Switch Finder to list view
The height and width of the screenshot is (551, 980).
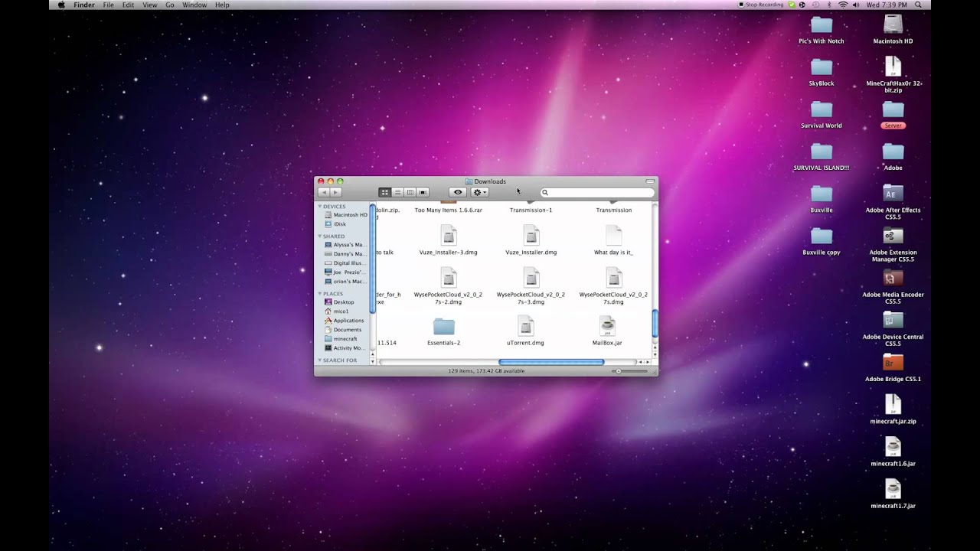pyautogui.click(x=397, y=192)
